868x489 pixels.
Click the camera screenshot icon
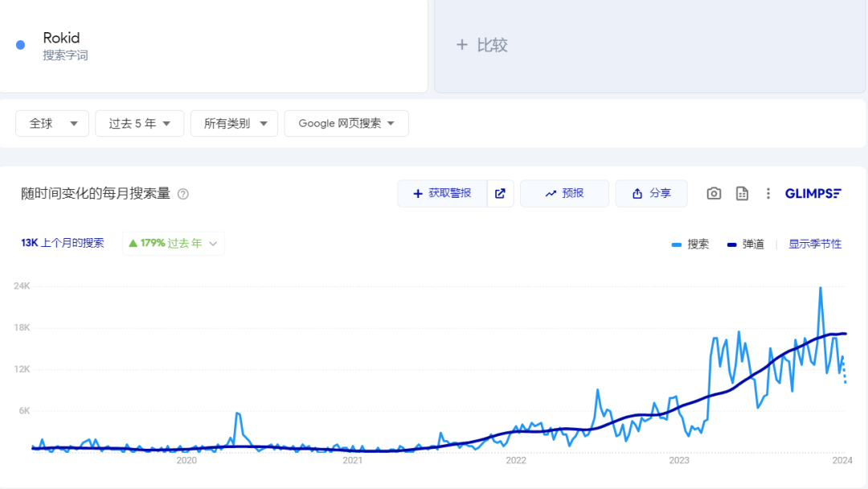click(x=714, y=193)
